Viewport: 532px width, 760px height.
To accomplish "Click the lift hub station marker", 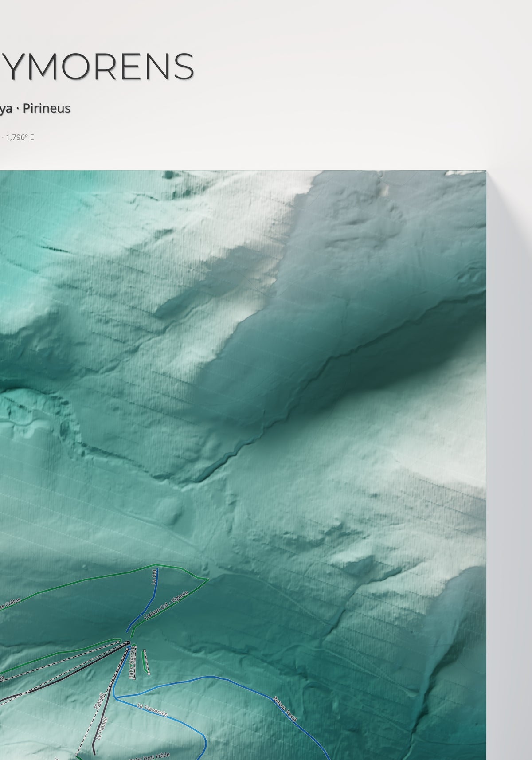I will click(128, 642).
